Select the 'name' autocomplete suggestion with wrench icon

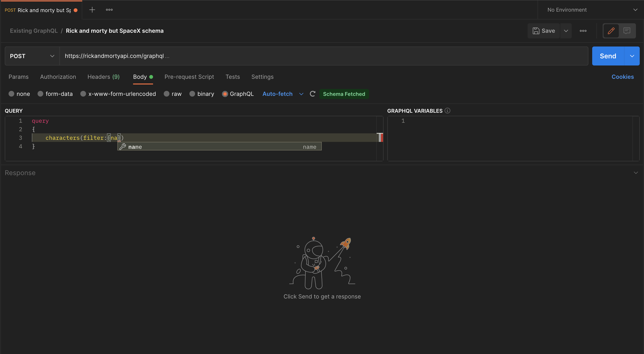(x=219, y=147)
